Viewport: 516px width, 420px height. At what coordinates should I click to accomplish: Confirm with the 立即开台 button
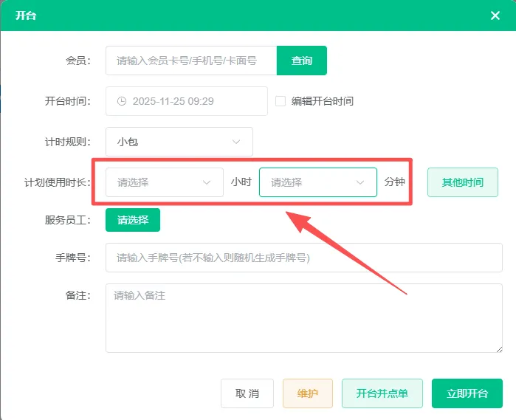(467, 393)
